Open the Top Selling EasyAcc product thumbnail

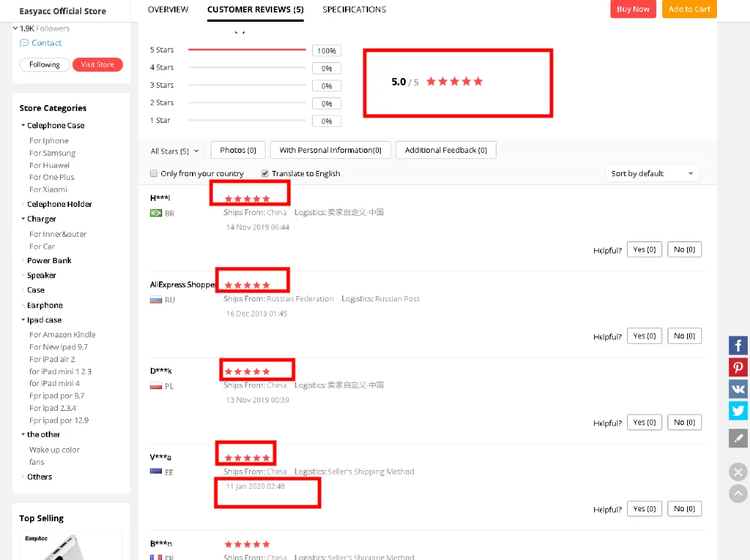pos(70,546)
